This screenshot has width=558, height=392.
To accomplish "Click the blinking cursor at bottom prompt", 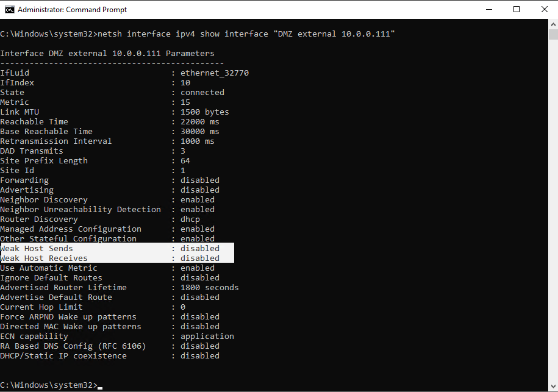I will pyautogui.click(x=100, y=386).
